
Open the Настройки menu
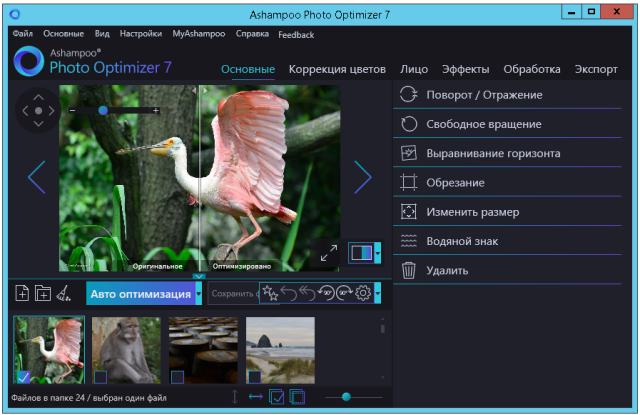(x=141, y=33)
